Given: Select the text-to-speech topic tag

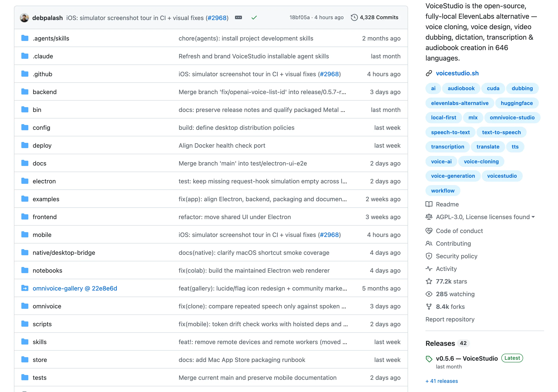Looking at the screenshot, I should click(501, 132).
